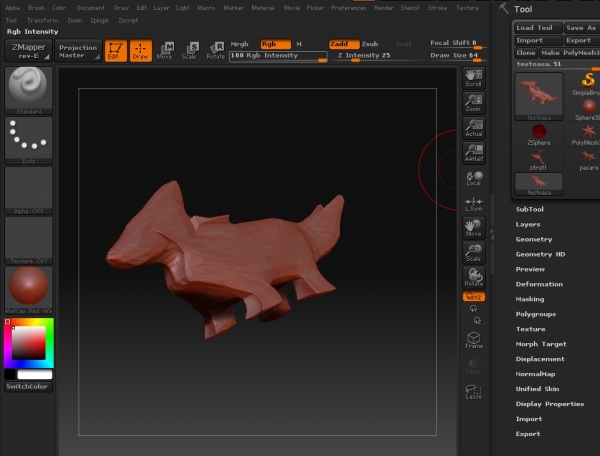Viewport: 600px width, 456px height.
Task: Expand the Display Properties section
Action: [x=549, y=404]
